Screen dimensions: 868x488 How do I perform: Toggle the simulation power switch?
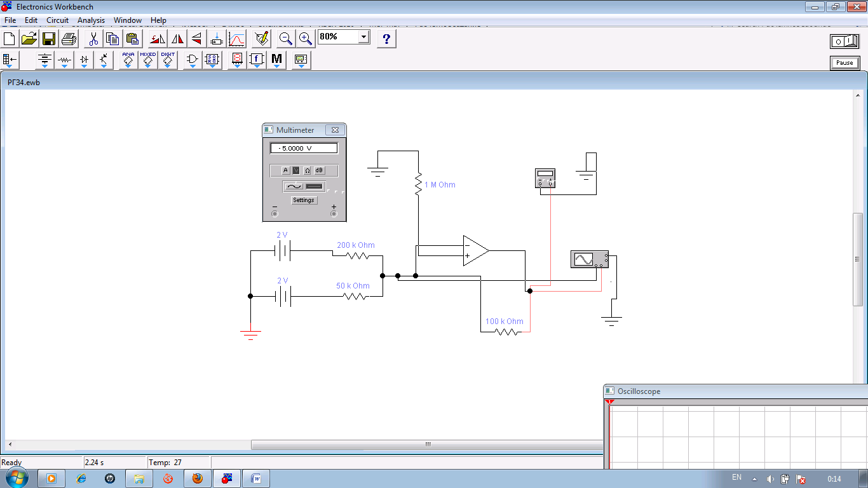[844, 41]
